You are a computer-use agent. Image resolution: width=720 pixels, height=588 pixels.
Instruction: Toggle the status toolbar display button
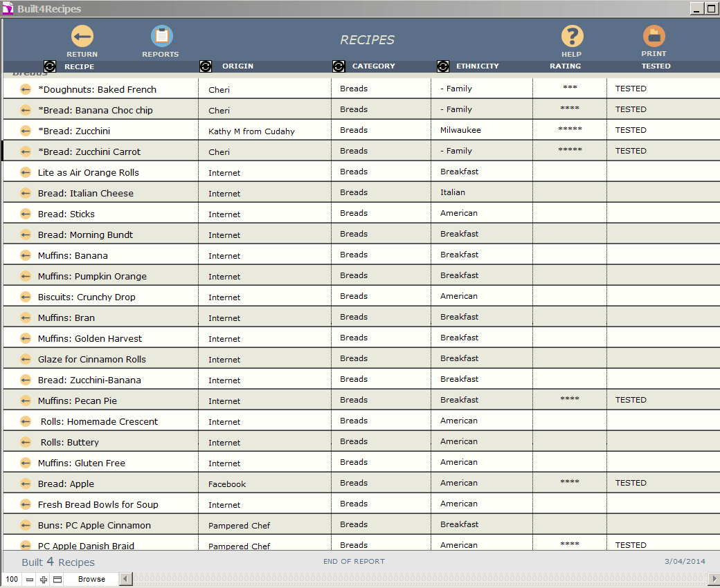(57, 580)
